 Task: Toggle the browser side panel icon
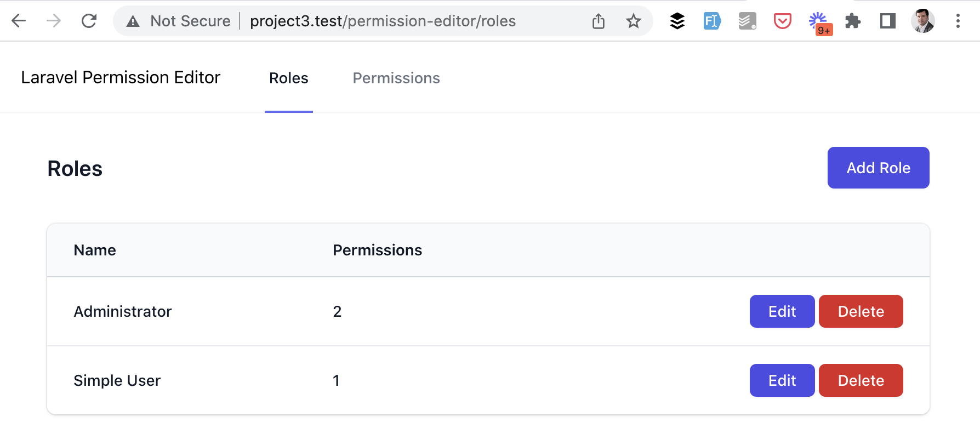(888, 21)
